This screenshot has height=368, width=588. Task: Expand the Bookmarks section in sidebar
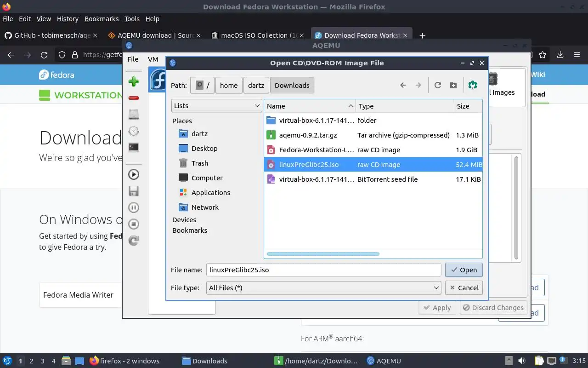[x=190, y=230]
